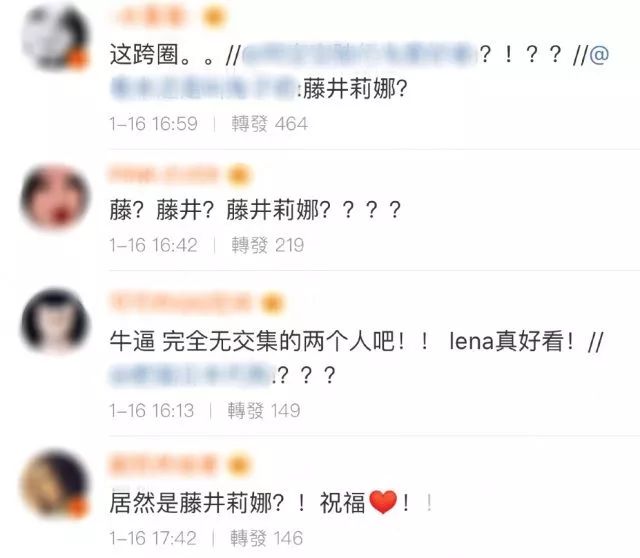Open the blurred username above 藤？藤井？
The width and height of the screenshot is (640, 558).
click(164, 174)
